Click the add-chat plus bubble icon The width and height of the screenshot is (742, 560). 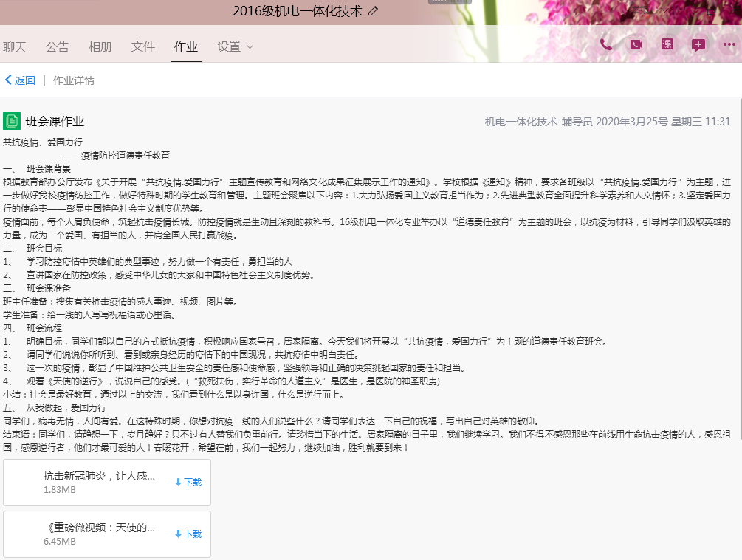click(x=698, y=44)
